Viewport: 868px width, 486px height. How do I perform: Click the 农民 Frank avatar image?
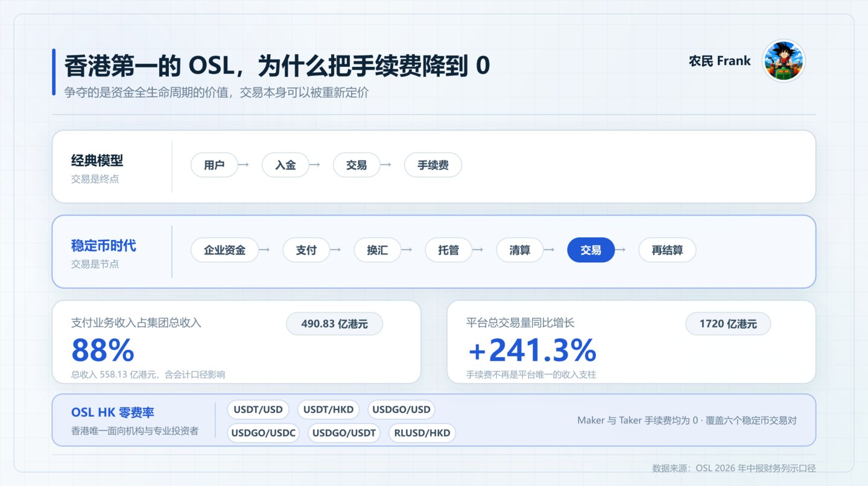click(x=784, y=61)
